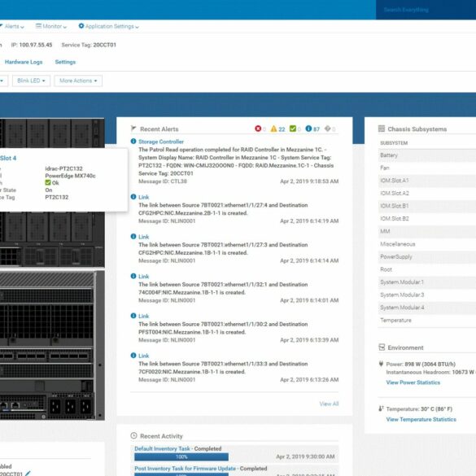Open the Storage Controller alert link

tap(161, 142)
